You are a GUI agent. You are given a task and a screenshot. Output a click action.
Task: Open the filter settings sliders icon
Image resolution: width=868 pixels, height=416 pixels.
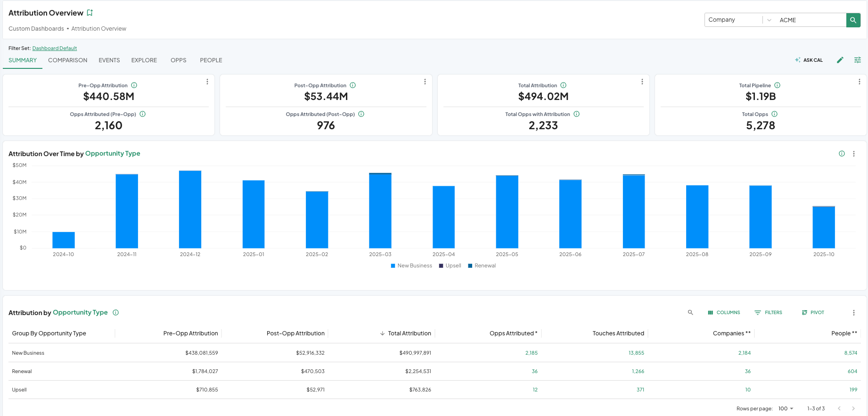point(857,60)
